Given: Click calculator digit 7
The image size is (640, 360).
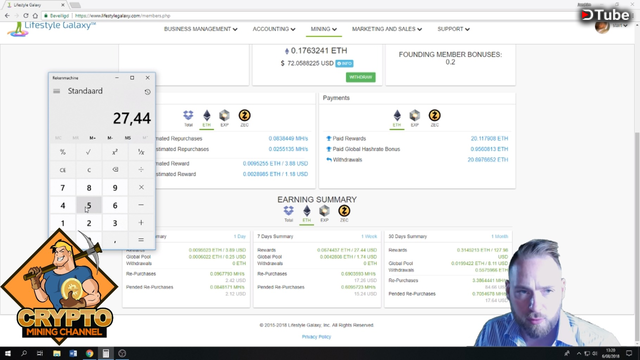Looking at the screenshot, I should pyautogui.click(x=62, y=188).
